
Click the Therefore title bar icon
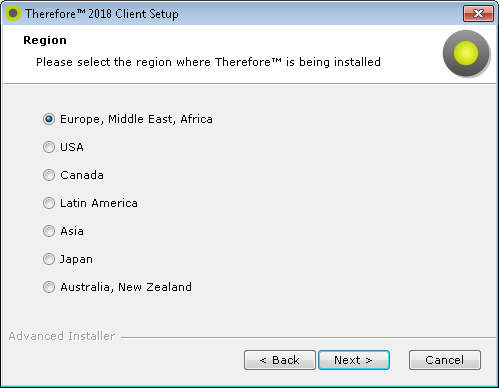pyautogui.click(x=13, y=14)
